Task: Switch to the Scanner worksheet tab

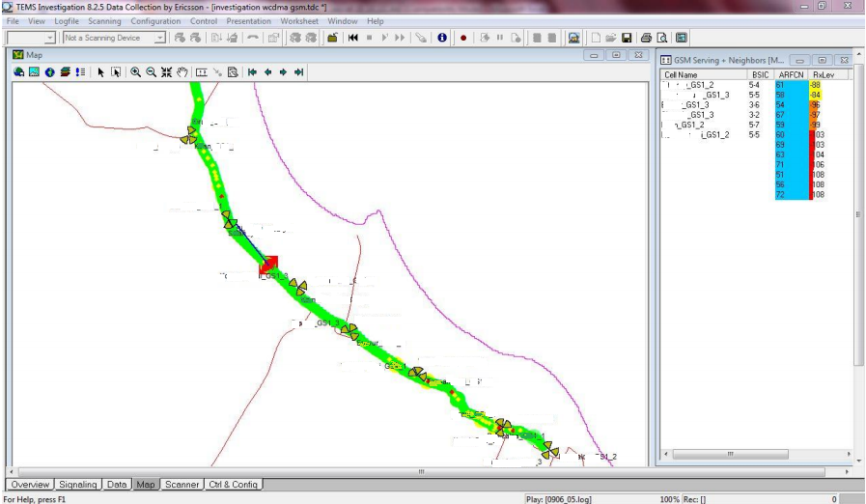Action: (x=182, y=484)
